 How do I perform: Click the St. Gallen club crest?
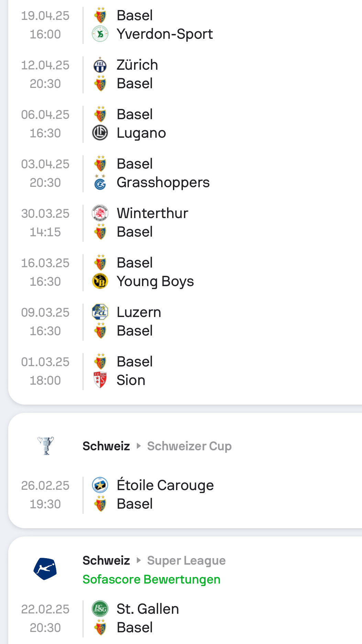[x=100, y=609]
